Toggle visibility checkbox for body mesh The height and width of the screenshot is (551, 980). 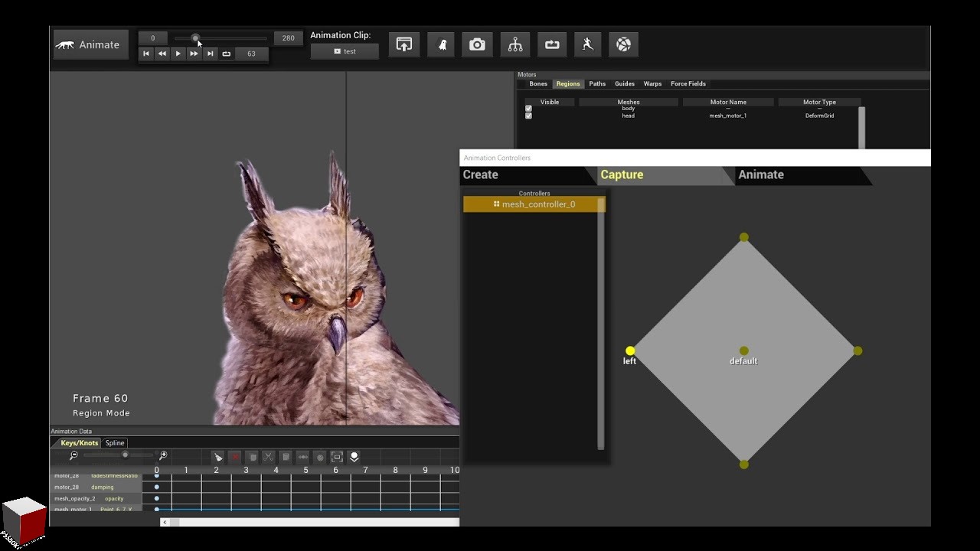528,109
